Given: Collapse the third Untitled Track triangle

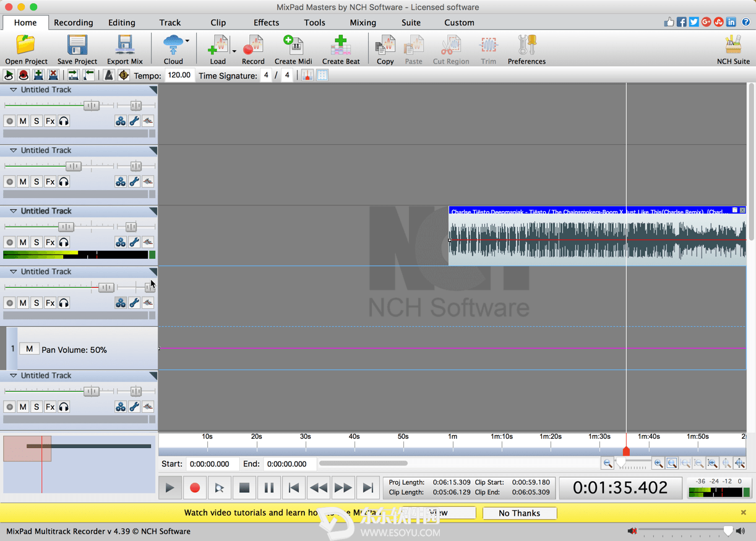Looking at the screenshot, I should 13,211.
